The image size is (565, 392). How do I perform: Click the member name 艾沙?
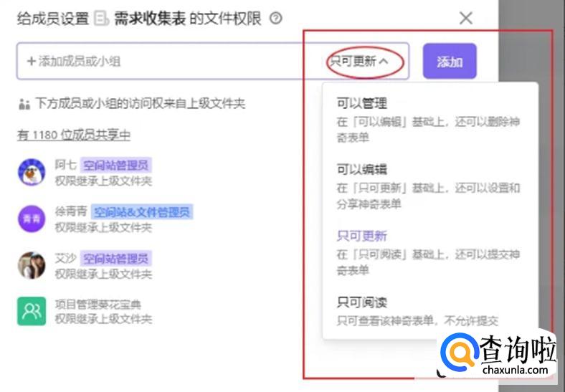(65, 257)
